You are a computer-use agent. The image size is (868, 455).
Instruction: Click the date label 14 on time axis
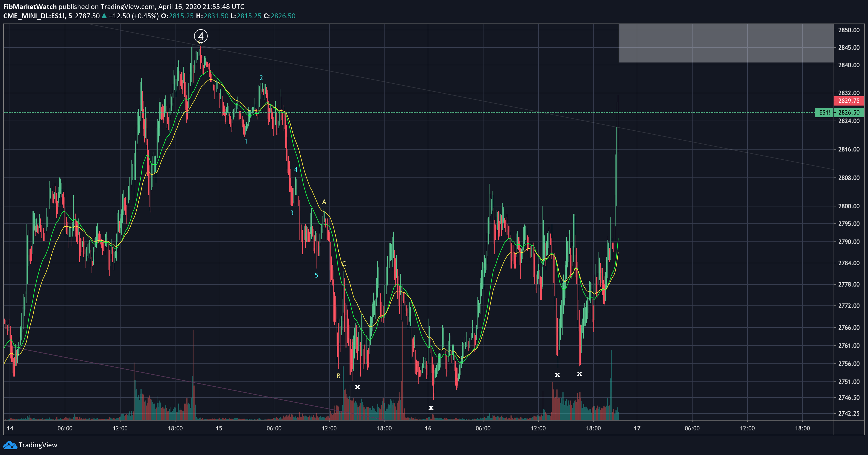10,428
